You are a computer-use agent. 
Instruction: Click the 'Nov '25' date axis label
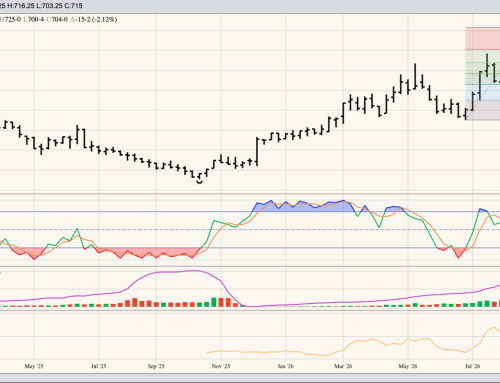tap(221, 366)
